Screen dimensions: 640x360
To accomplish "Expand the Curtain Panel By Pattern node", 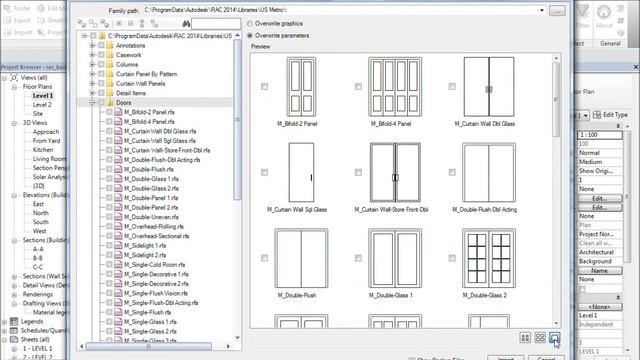I will tap(92, 74).
